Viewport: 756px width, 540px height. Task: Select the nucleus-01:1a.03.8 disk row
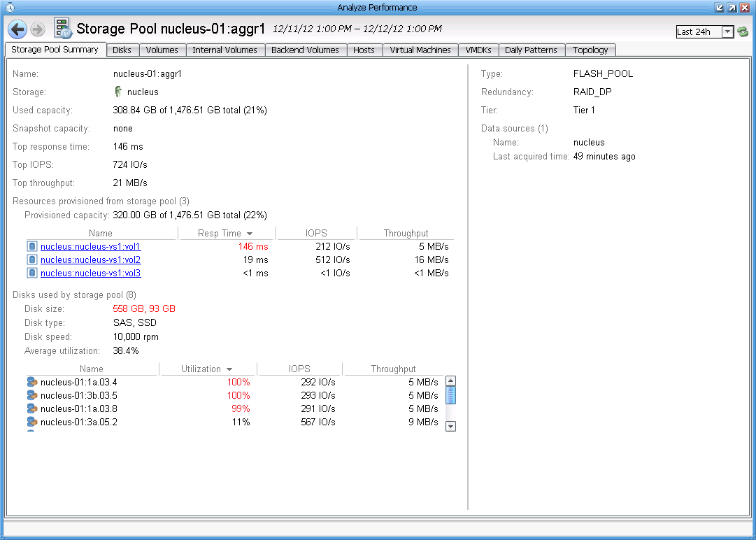coord(235,409)
